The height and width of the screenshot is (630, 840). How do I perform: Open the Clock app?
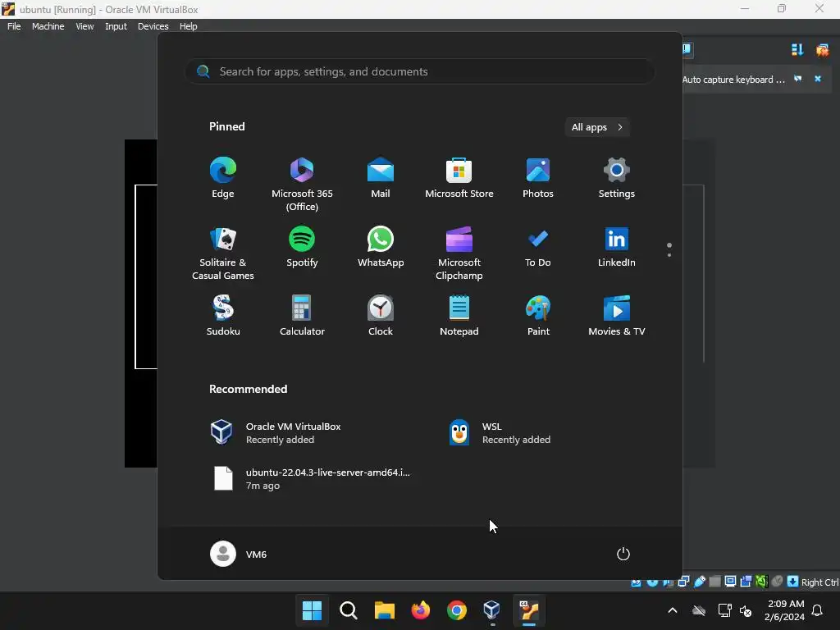coord(381,316)
